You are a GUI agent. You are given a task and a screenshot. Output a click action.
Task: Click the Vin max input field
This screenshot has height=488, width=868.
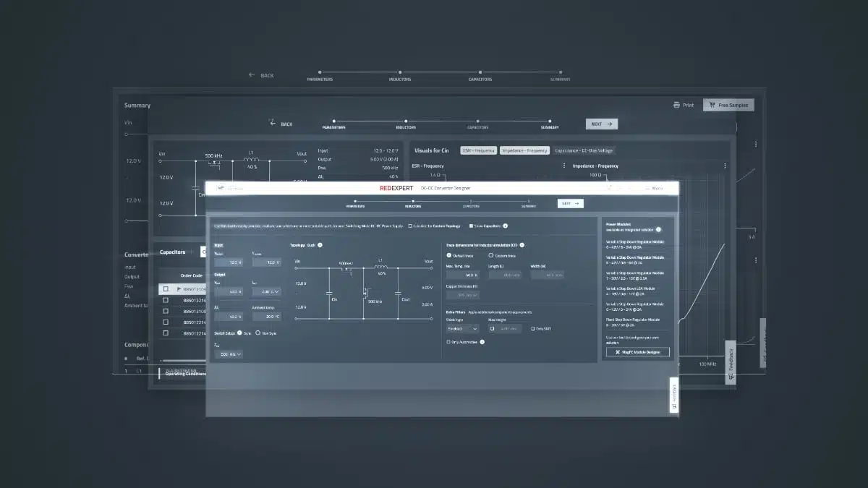point(267,262)
